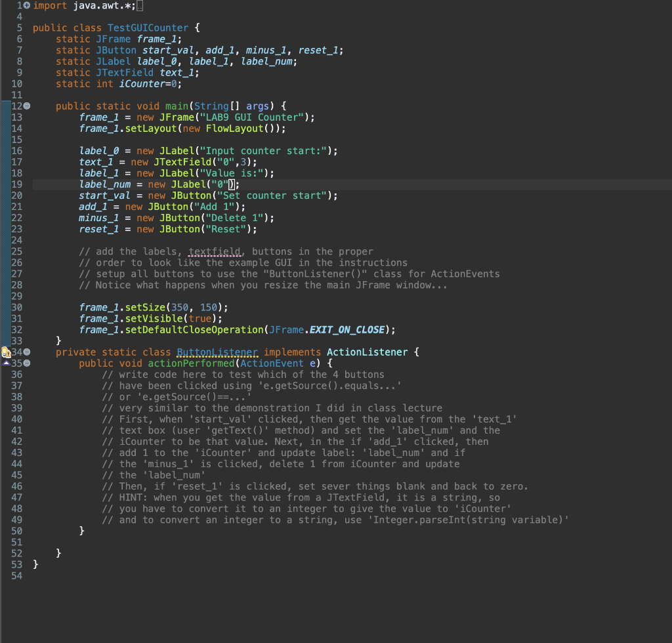Click the purple triangle marker next to line 35
The height and width of the screenshot is (643, 672).
(6, 363)
